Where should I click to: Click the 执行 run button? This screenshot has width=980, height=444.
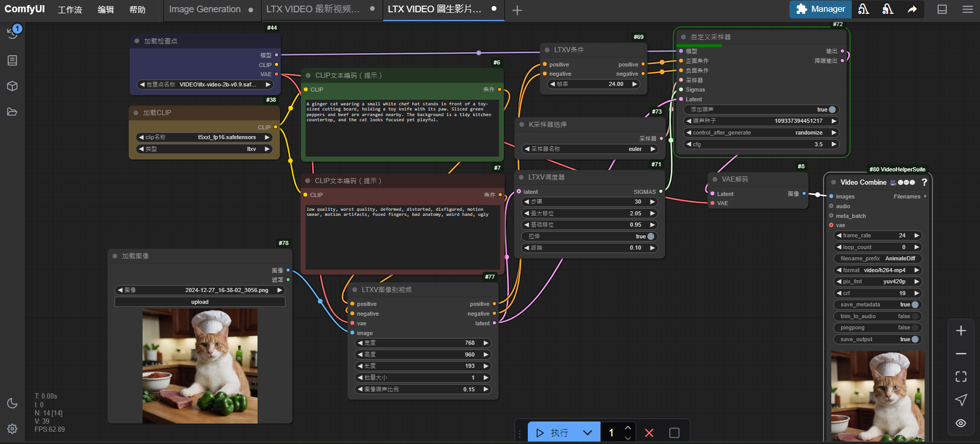(553, 433)
